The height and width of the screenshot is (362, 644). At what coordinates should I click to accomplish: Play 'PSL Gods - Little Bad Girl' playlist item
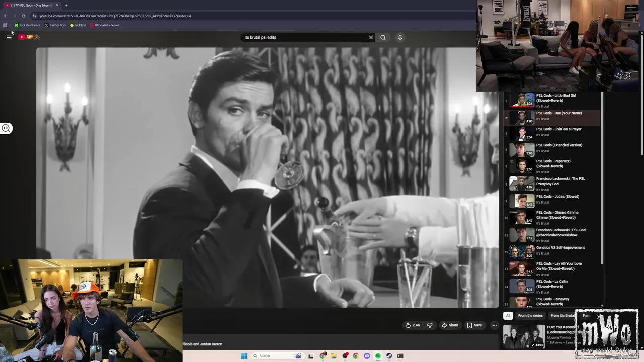pyautogui.click(x=552, y=100)
